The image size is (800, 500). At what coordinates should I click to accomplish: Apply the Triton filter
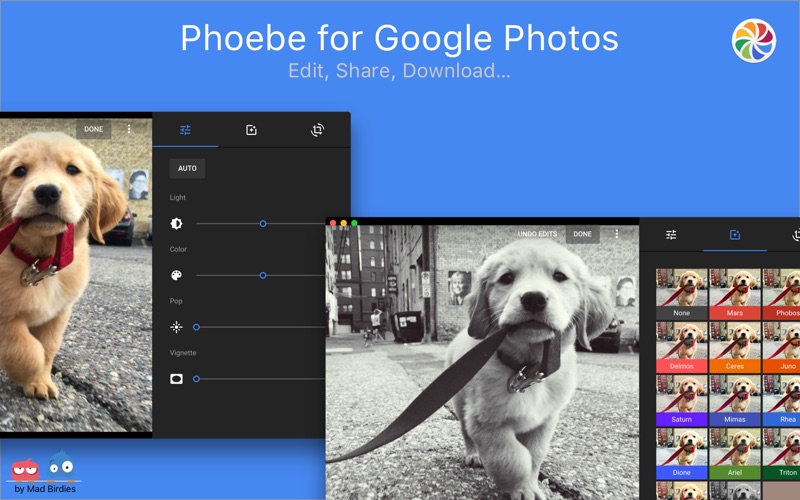(781, 454)
